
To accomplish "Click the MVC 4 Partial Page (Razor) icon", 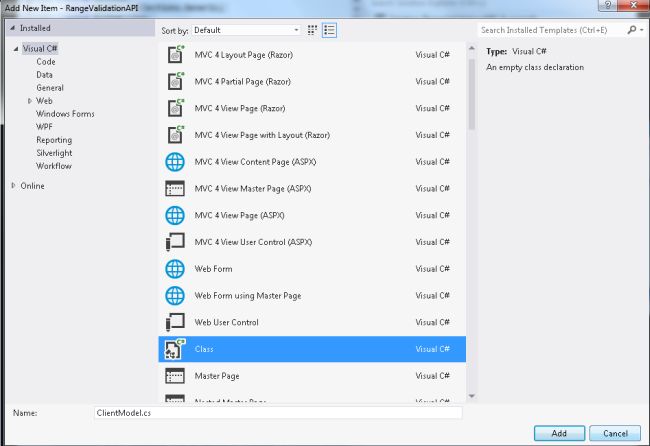I will pos(175,81).
